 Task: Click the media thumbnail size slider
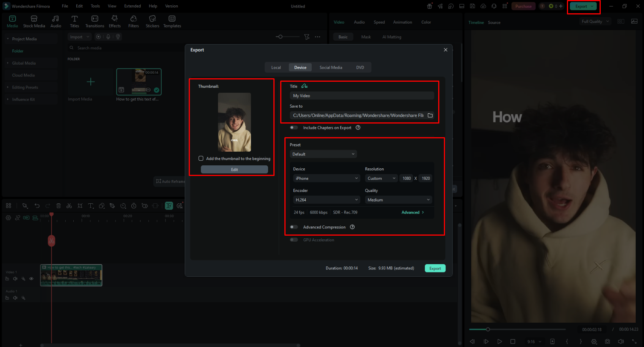tap(287, 37)
